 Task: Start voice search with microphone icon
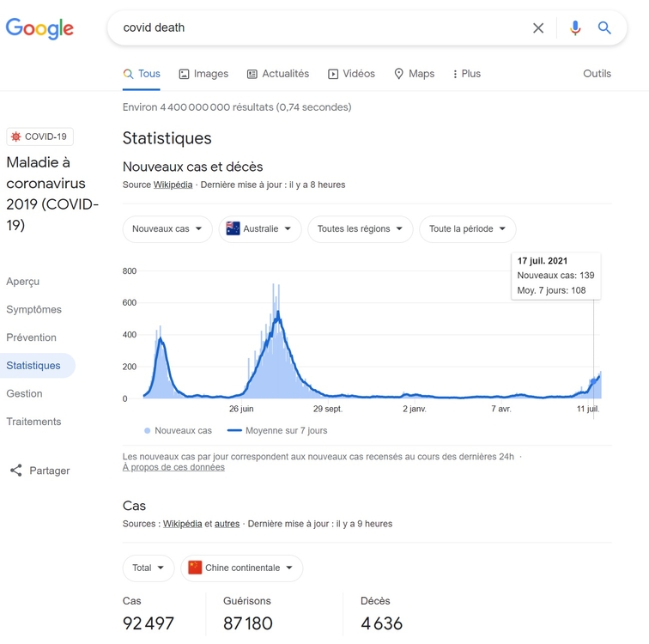pos(575,27)
